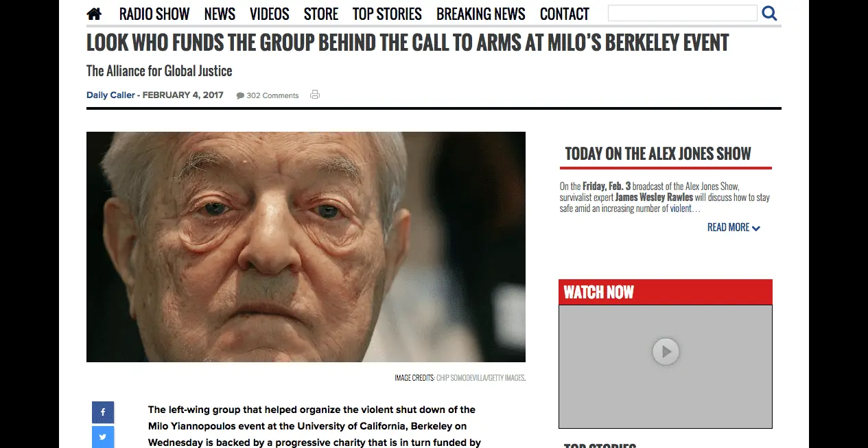This screenshot has width=868, height=448.
Task: Go to the Videos section
Action: [x=270, y=14]
